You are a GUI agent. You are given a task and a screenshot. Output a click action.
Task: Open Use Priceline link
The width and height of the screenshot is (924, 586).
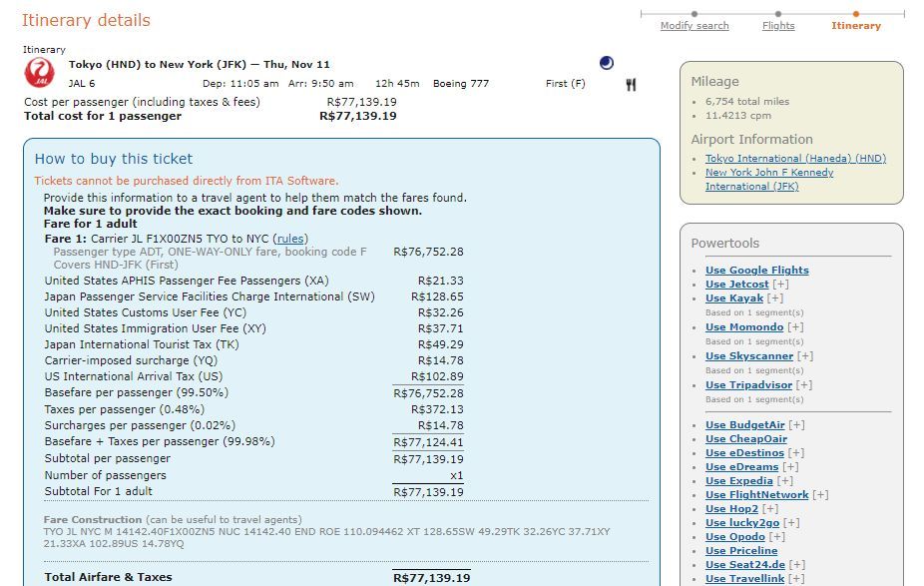coord(741,551)
